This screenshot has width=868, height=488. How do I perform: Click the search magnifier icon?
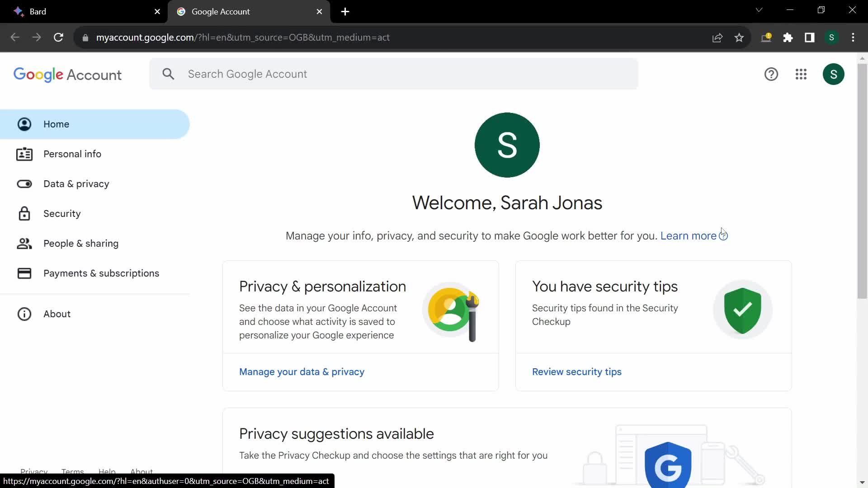[168, 74]
